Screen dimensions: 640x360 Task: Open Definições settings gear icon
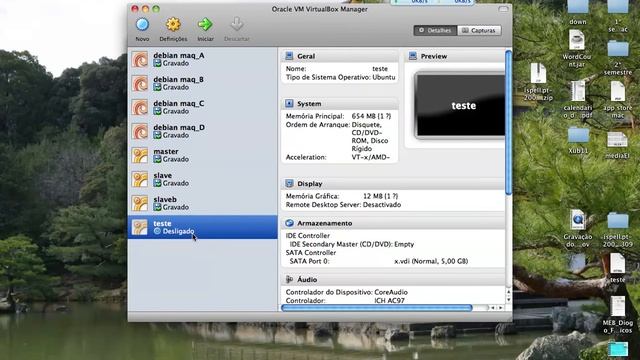tap(173, 25)
